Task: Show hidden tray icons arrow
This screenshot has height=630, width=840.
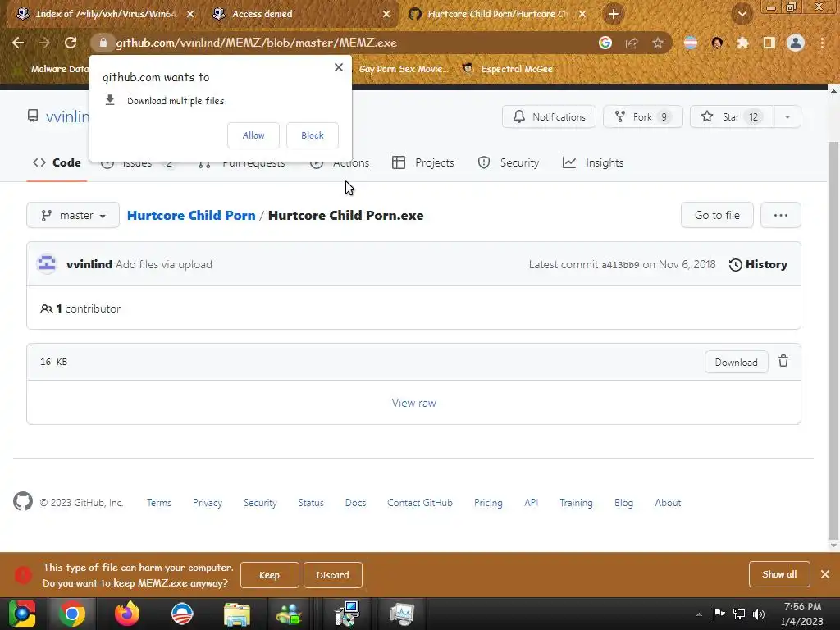Action: tap(699, 614)
